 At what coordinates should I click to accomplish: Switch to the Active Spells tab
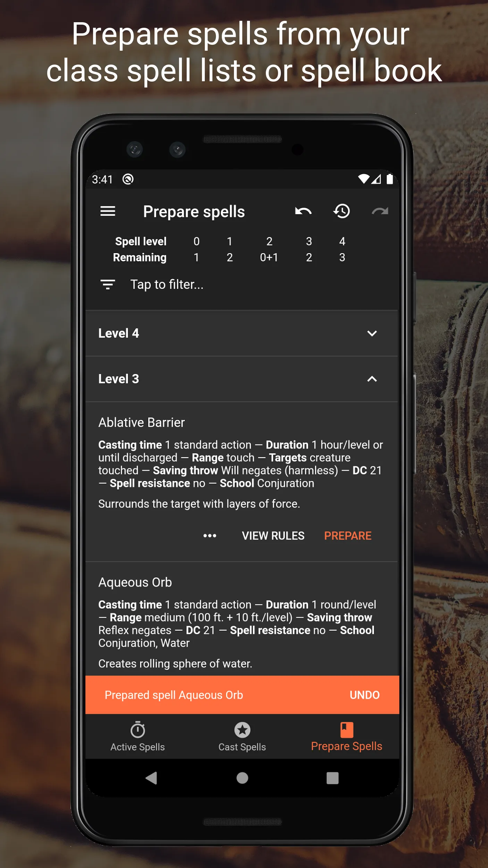click(x=137, y=737)
